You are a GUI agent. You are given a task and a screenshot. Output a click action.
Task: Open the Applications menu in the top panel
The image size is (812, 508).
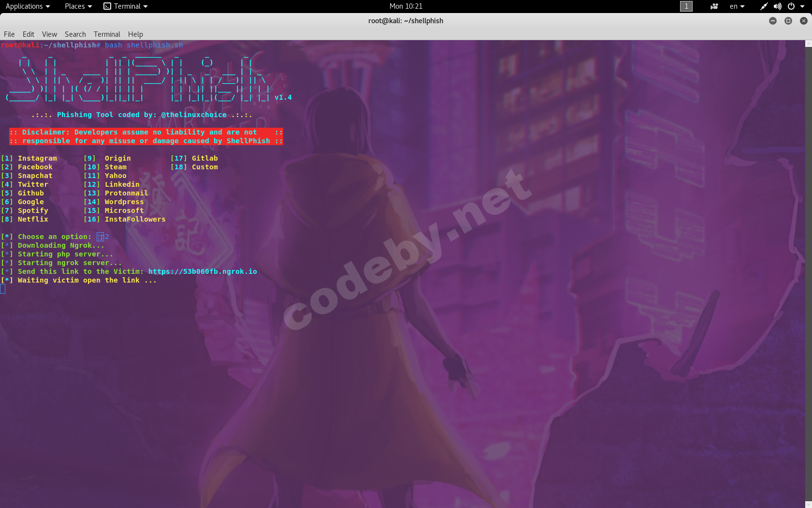[x=28, y=6]
